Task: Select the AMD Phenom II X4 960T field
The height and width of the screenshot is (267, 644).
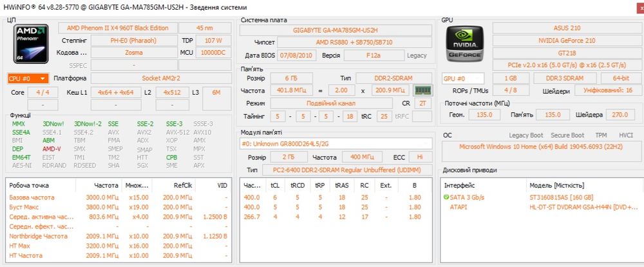Action: 117,28
